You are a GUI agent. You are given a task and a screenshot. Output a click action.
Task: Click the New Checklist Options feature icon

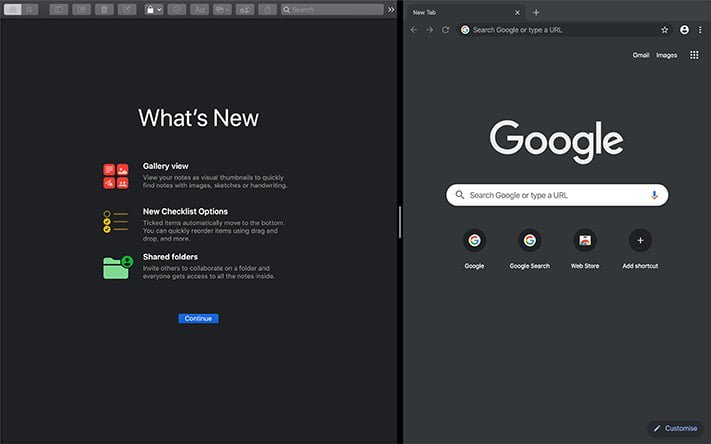(x=116, y=221)
